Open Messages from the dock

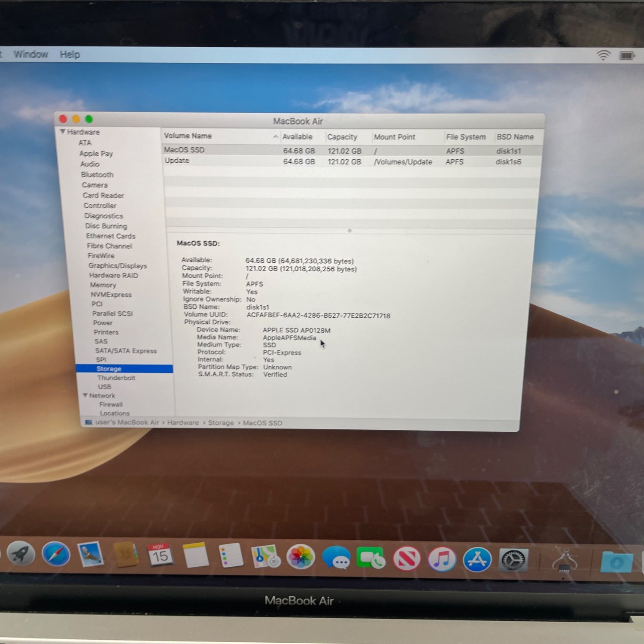(336, 558)
